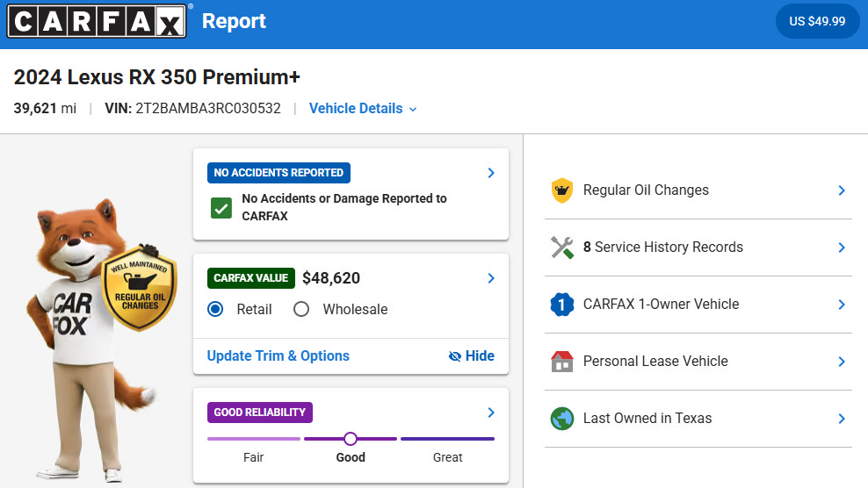Select the Retail radio button
Screen dimensions: 868x488
(215, 309)
